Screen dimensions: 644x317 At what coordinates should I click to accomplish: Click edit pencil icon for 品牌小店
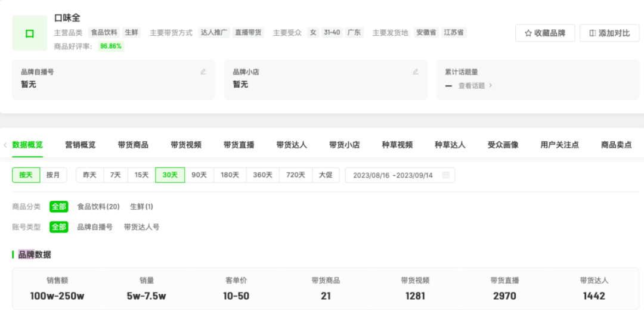(416, 72)
